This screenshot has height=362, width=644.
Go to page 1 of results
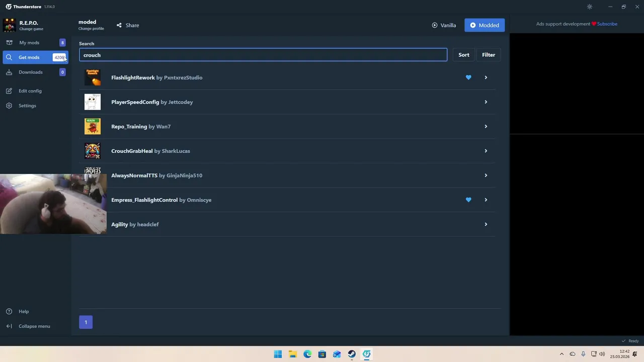86,322
